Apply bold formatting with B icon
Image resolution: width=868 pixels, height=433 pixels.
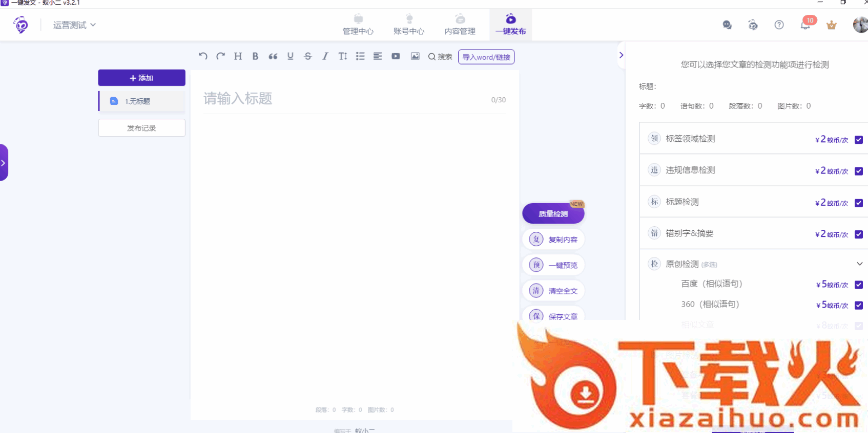(x=255, y=56)
